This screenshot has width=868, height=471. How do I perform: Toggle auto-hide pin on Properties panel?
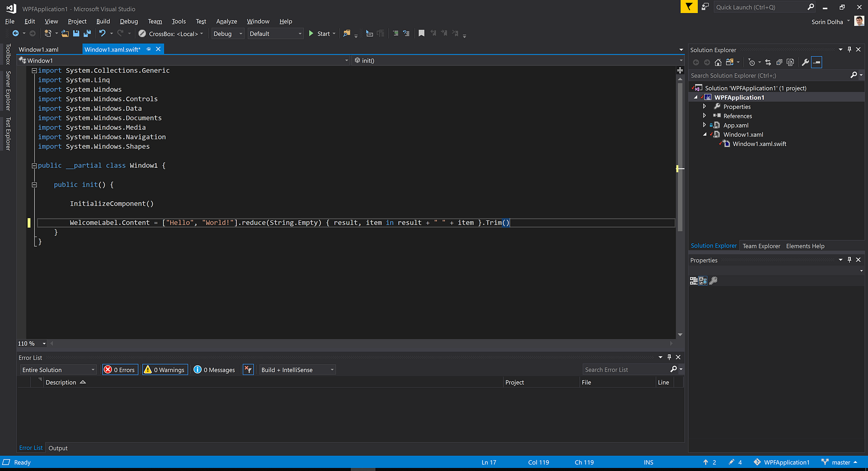click(850, 260)
